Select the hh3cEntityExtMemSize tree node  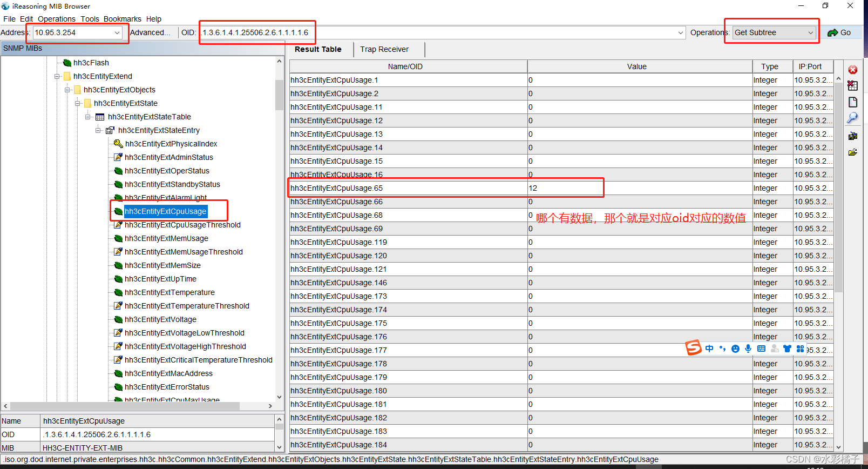[x=162, y=265]
